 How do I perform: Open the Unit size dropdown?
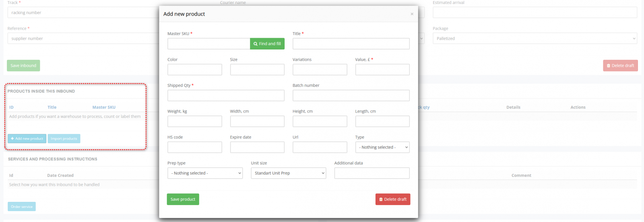tap(288, 173)
